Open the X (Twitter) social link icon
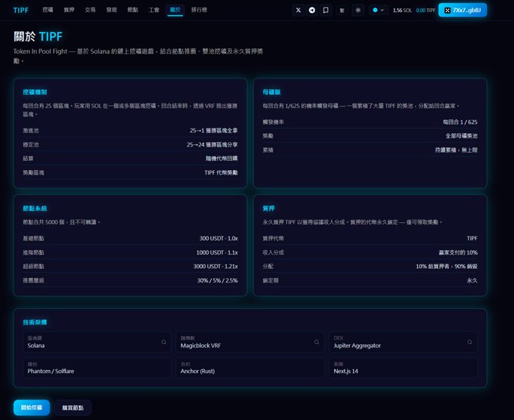This screenshot has width=514, height=420. [x=299, y=10]
